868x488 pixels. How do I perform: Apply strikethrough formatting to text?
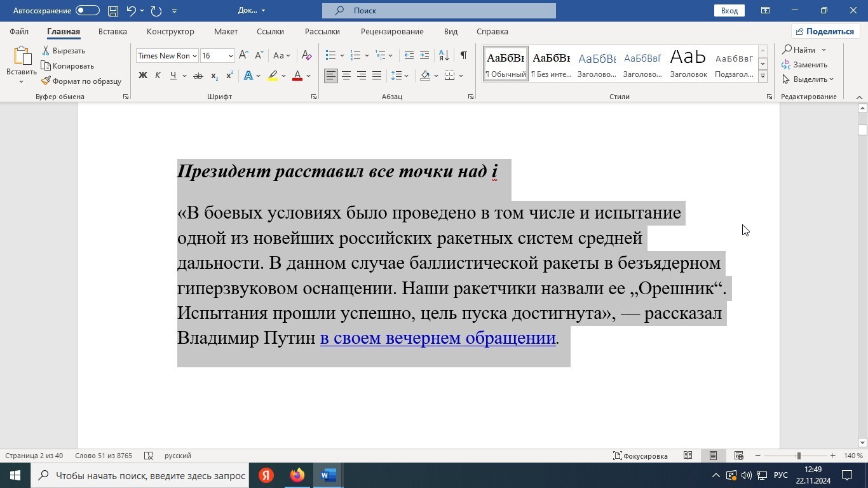(198, 76)
